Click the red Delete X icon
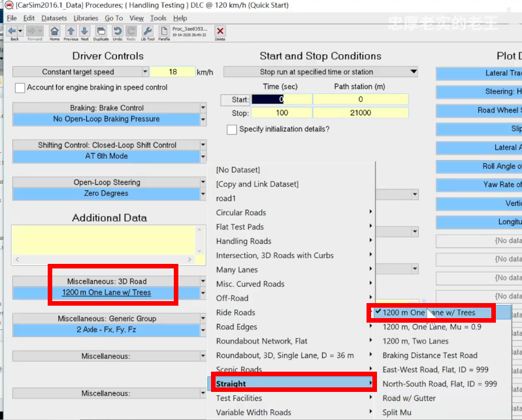This screenshot has height=420, width=522. [220, 31]
